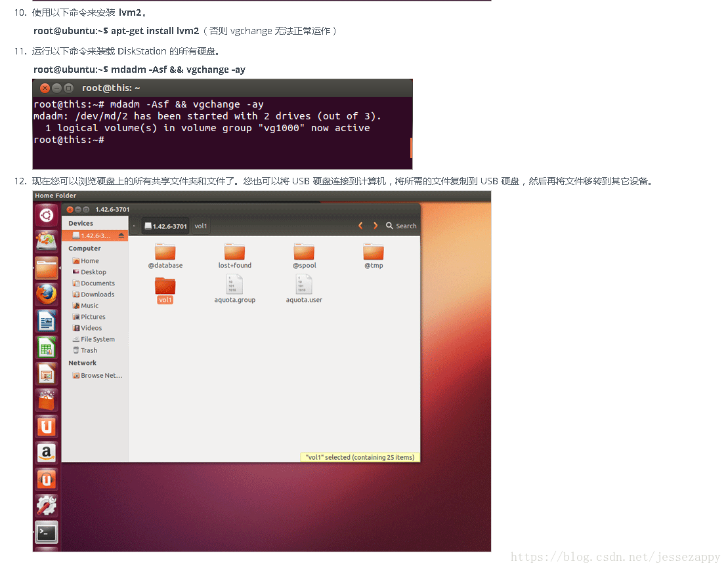Image resolution: width=728 pixels, height=570 pixels.
Task: Click the small path scroll arrow button
Action: coord(134,226)
